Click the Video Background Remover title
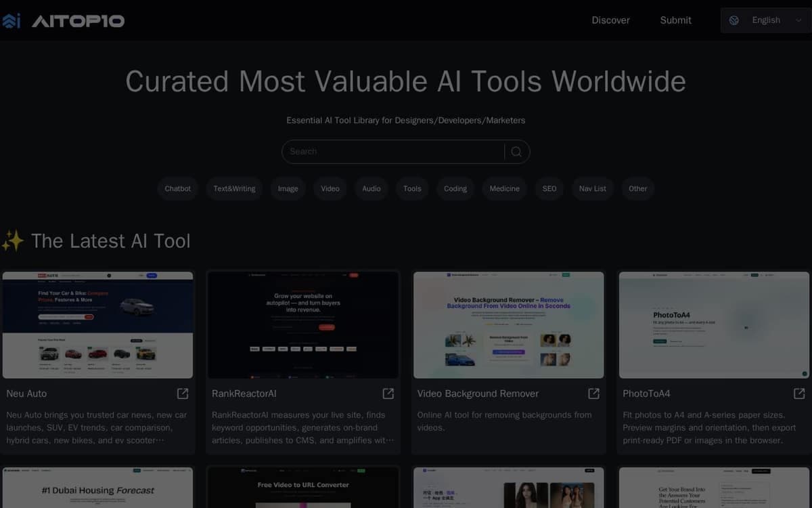The width and height of the screenshot is (812, 508). [478, 394]
